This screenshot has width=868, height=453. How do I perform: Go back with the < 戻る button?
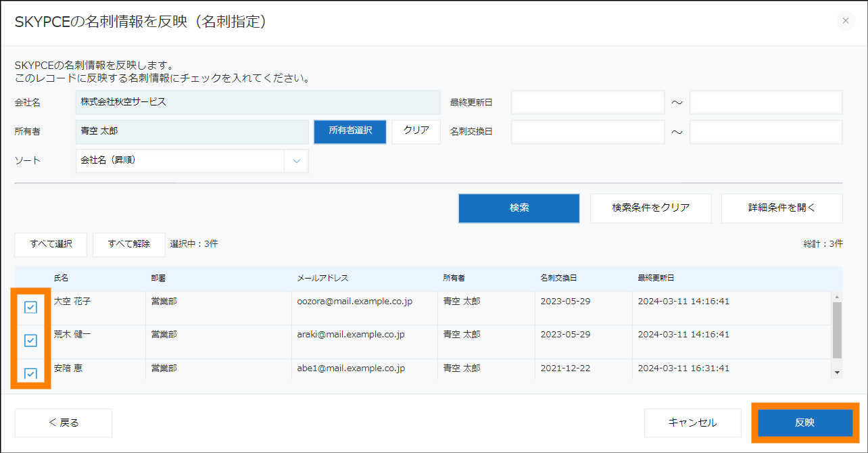click(64, 423)
